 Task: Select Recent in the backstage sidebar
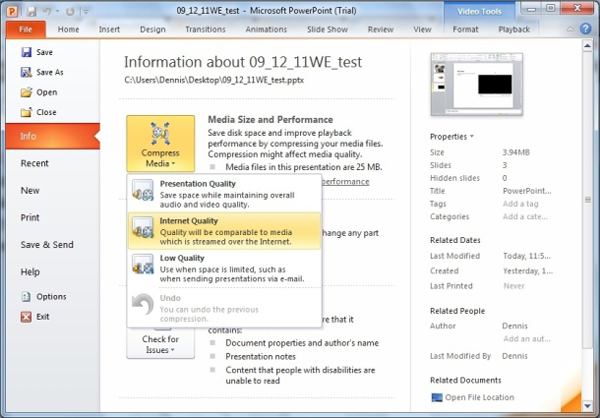click(53, 163)
